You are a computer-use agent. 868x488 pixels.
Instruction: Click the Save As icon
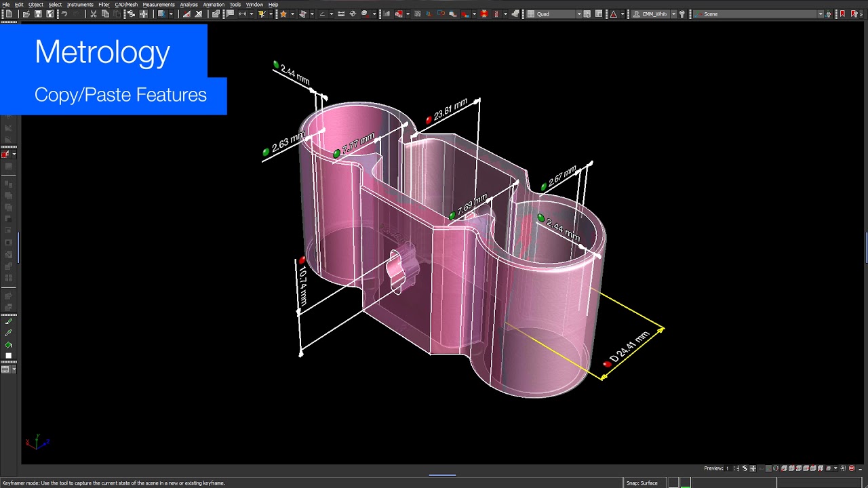[x=50, y=14]
